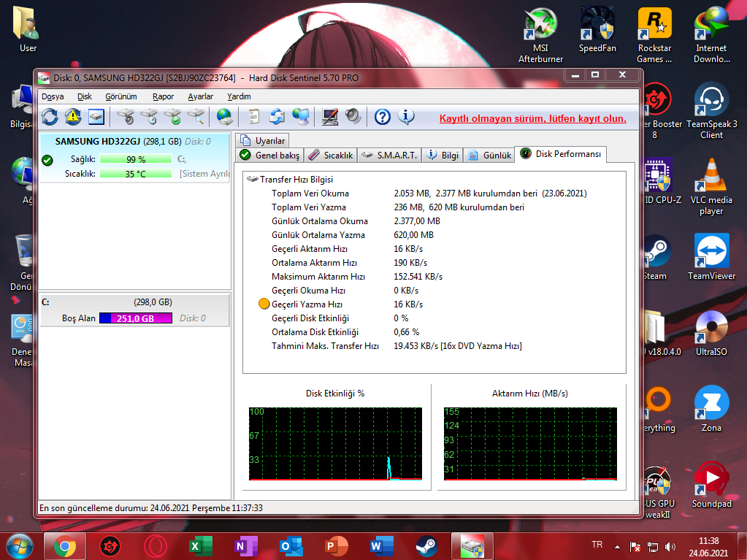The width and height of the screenshot is (747, 560).
Task: Open the Yardım menu
Action: pyautogui.click(x=240, y=96)
